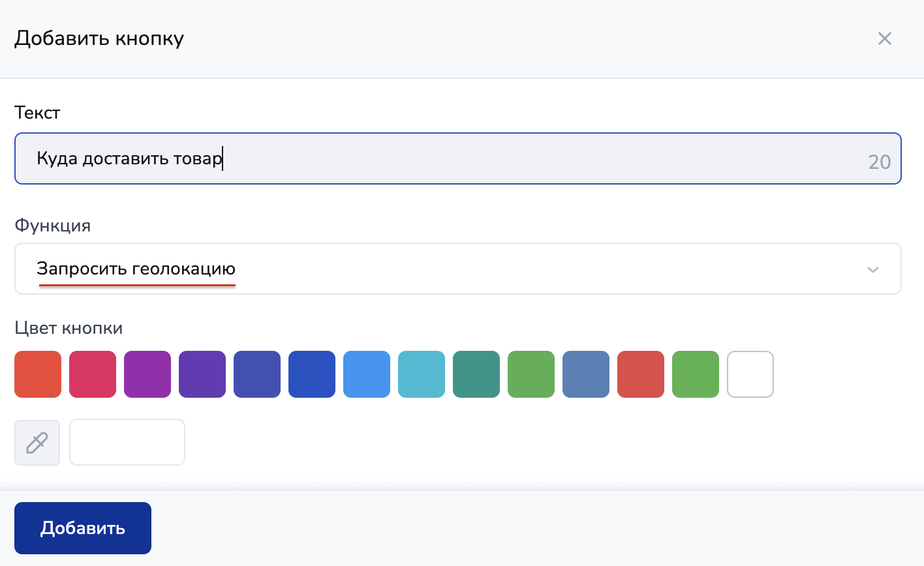Screen dimensions: 924x566
Task: Pick the royal blue color swatch
Action: click(312, 374)
